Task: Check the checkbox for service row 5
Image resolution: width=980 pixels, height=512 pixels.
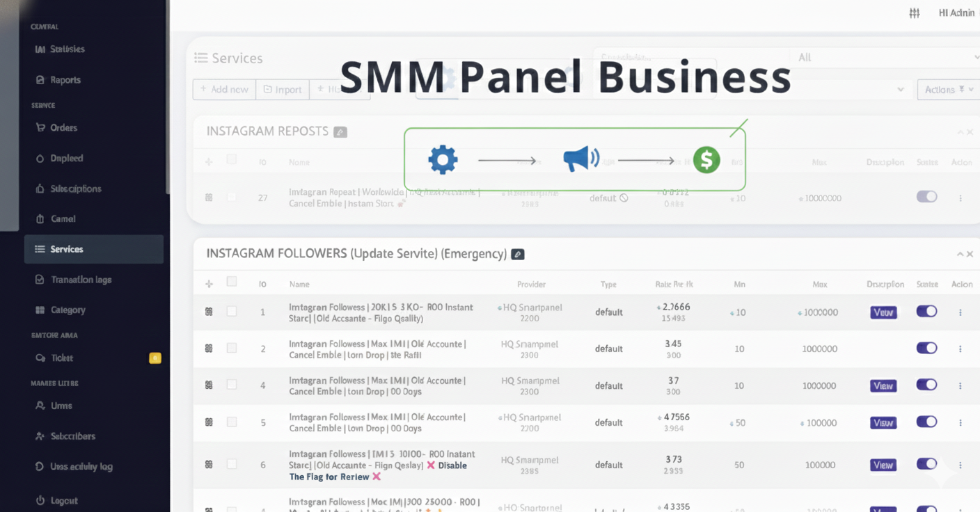Action: (232, 421)
